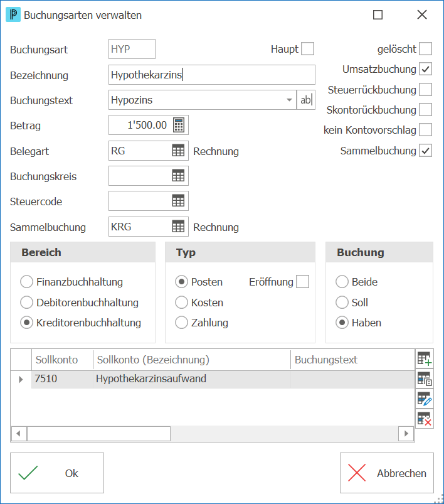Image resolution: width=444 pixels, height=504 pixels.
Task: Select the Finanzbuchhaltung radio button
Action: [x=27, y=282]
